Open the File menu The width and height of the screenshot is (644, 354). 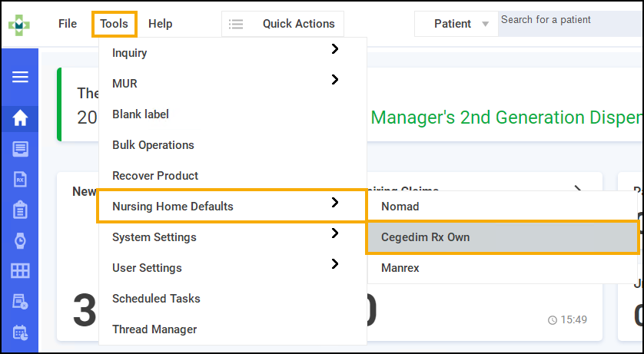68,24
